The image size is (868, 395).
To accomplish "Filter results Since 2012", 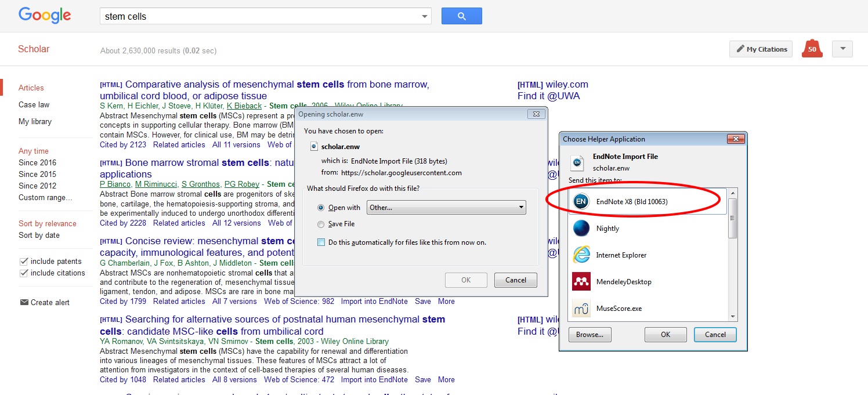I will coord(38,186).
